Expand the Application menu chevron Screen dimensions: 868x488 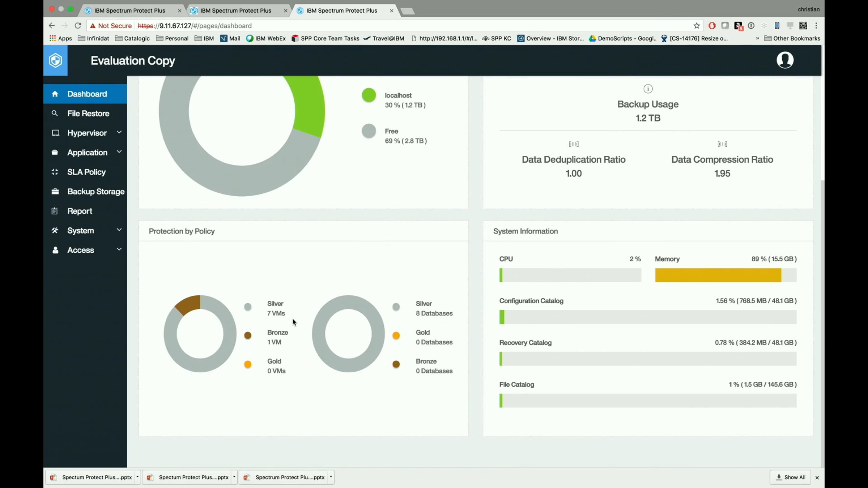click(119, 152)
